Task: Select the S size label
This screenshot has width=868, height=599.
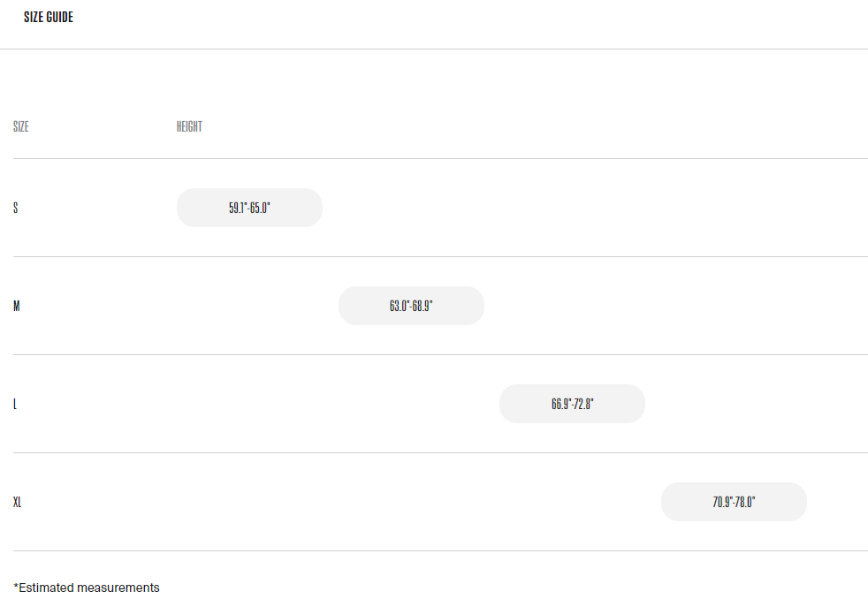Action: (16, 209)
